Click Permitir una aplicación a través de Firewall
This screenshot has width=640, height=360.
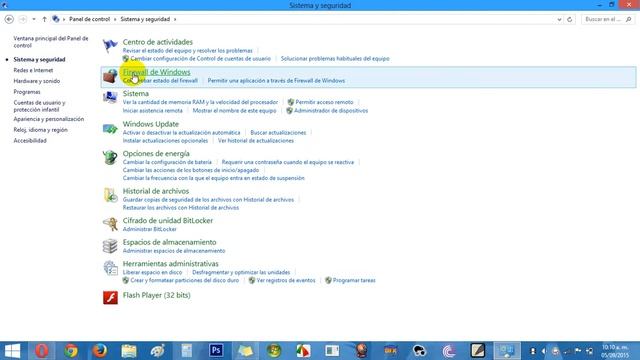point(276,80)
